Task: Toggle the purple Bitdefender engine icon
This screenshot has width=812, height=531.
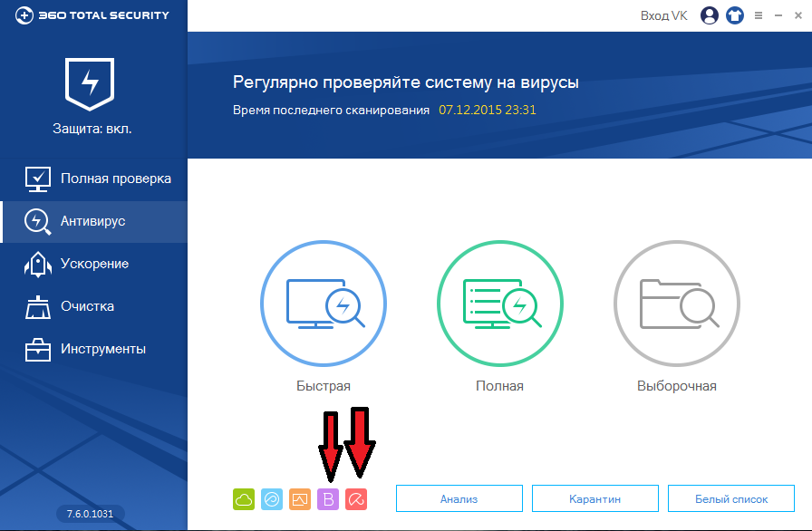Action: click(328, 499)
